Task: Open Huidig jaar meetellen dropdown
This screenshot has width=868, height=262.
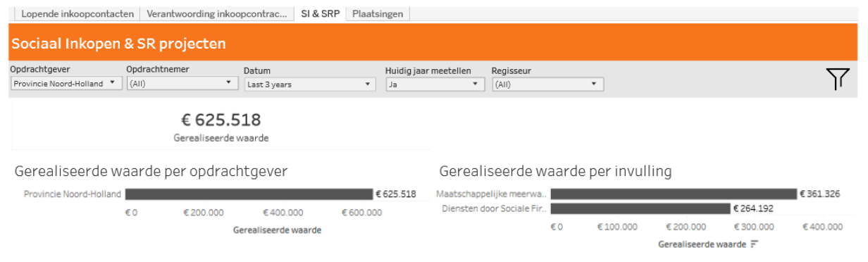Action: pos(435,85)
